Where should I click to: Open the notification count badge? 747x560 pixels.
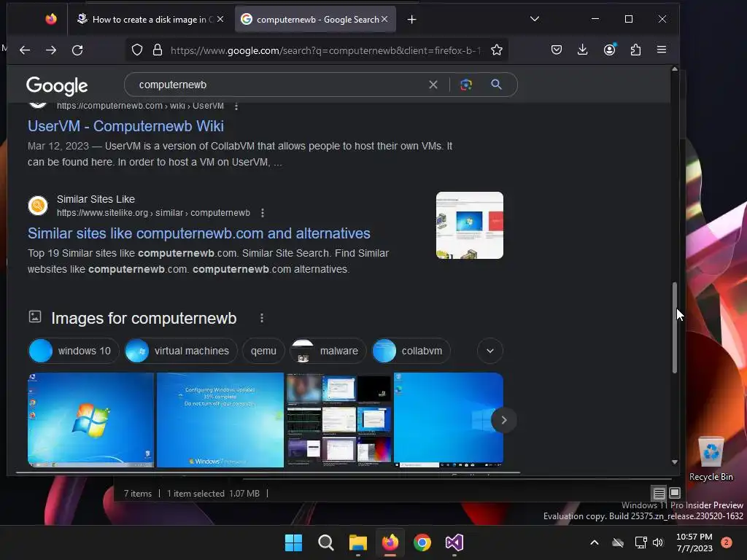[727, 542]
